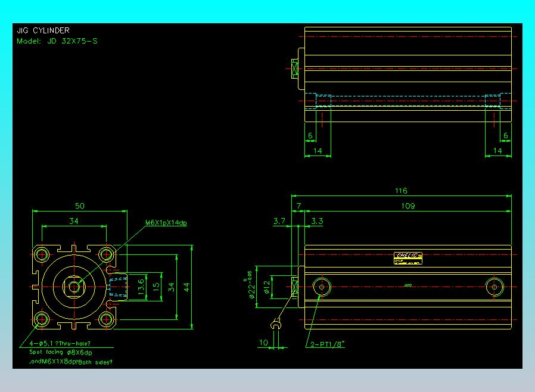Select the "andM6X1X8dp?Both sides?" note line
This screenshot has height=392, width=535.
[71, 362]
